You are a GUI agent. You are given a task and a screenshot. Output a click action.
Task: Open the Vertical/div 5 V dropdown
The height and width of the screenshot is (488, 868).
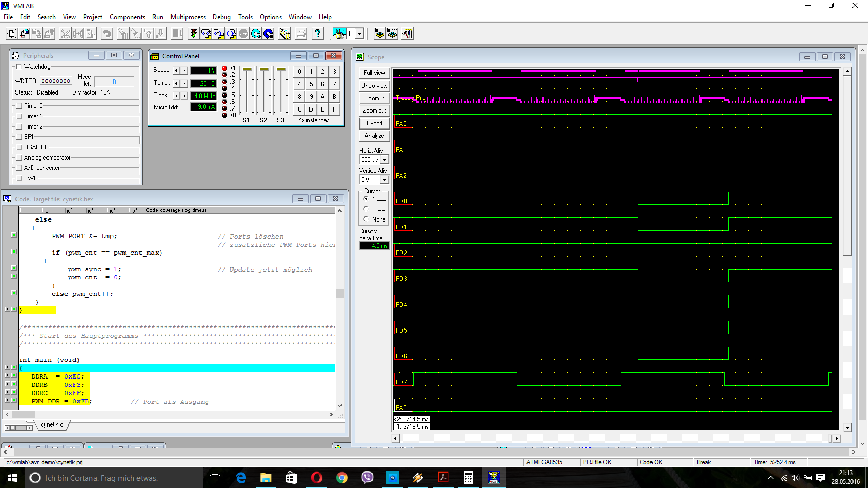[384, 180]
